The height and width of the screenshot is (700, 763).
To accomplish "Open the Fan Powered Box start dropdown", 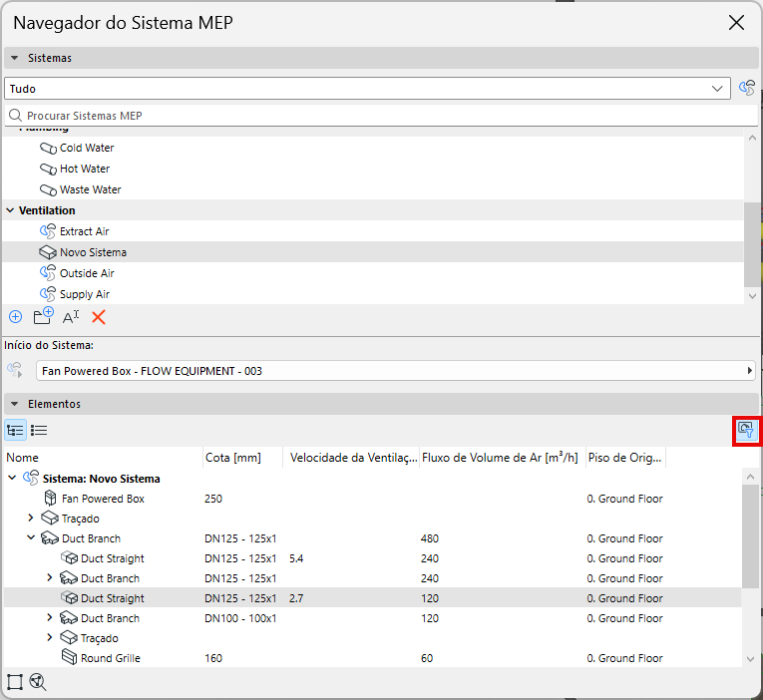I will (395, 371).
